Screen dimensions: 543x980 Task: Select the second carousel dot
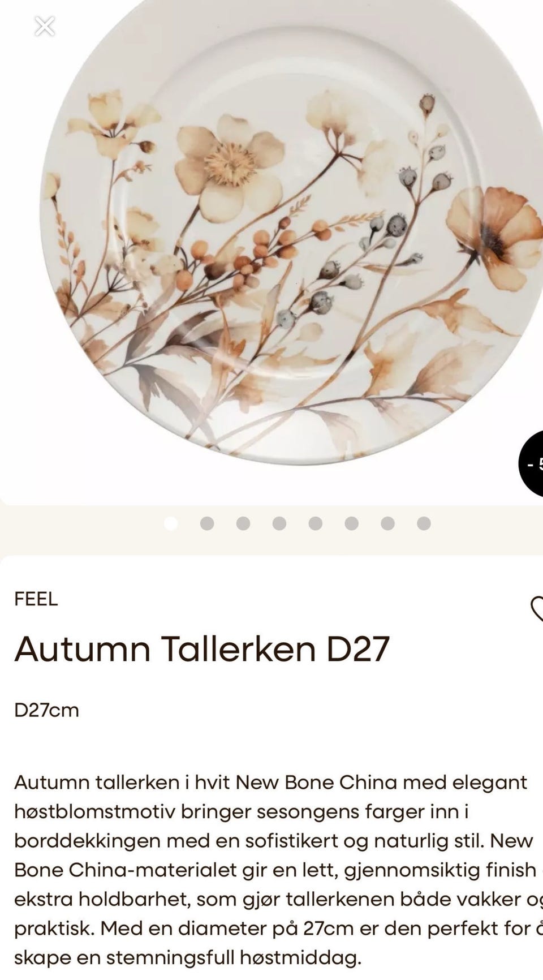[x=207, y=523]
